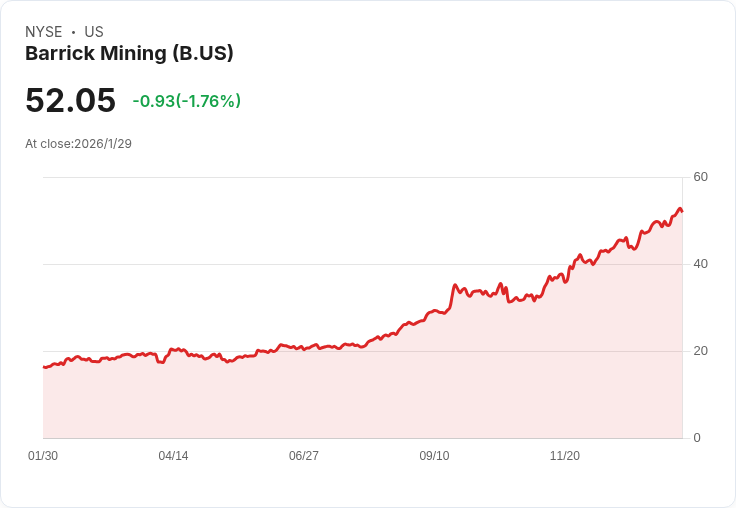Click the 0 price axis label
This screenshot has width=736, height=508.
[697, 438]
